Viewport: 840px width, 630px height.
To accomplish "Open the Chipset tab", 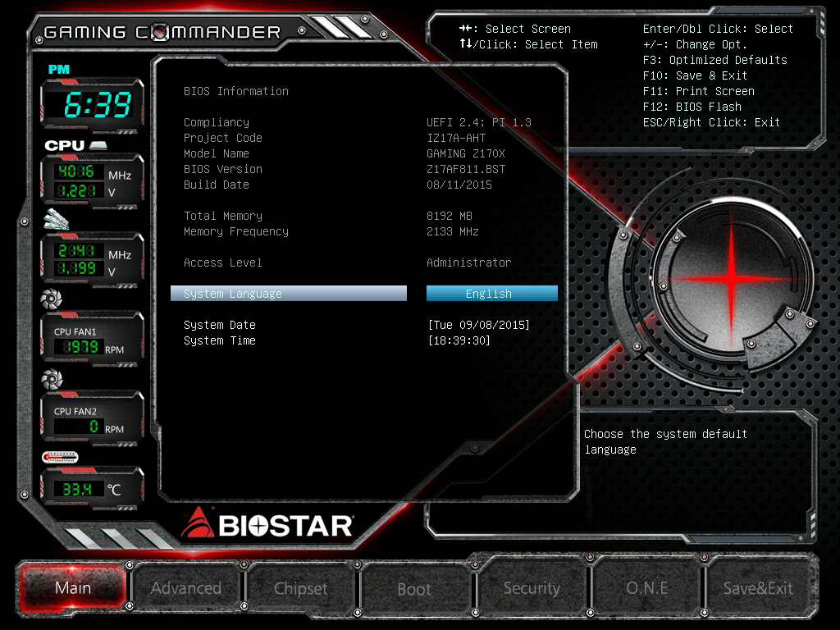I will pyautogui.click(x=300, y=588).
